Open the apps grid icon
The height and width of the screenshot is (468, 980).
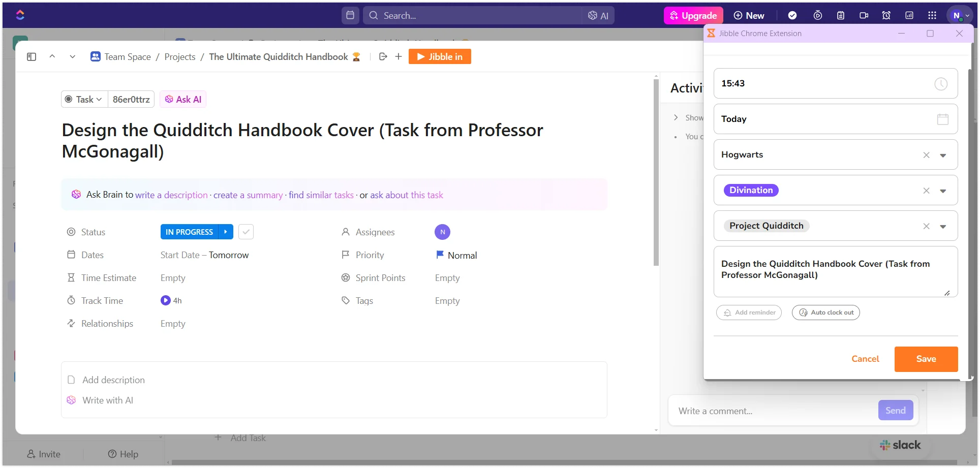coord(932,15)
